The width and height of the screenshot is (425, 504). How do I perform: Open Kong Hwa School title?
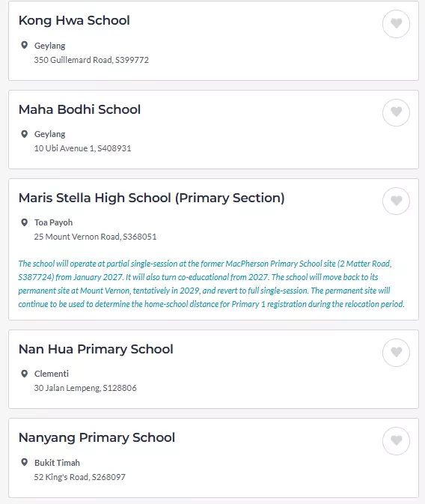click(x=74, y=20)
